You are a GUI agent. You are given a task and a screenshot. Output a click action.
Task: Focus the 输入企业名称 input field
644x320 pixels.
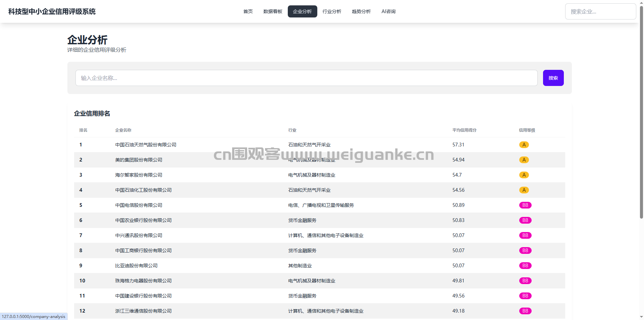pos(306,78)
